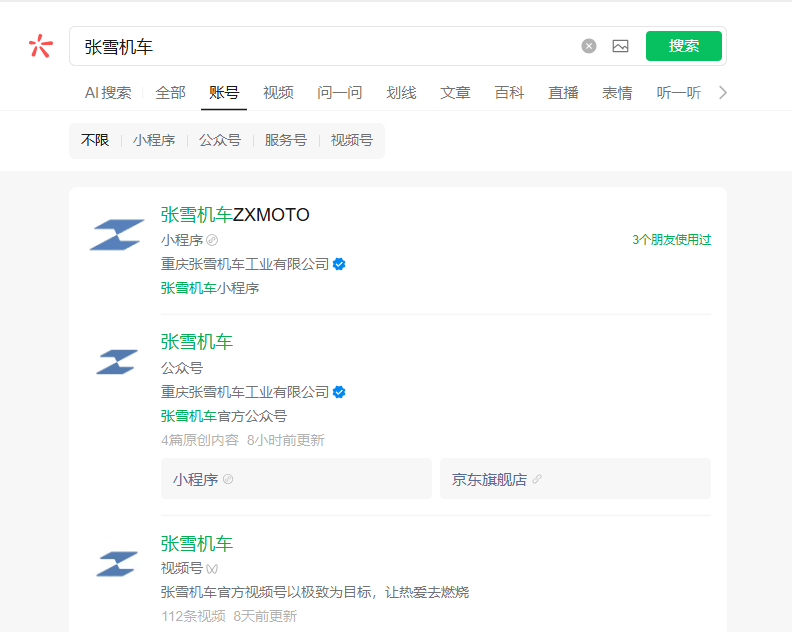
Task: Click the 112条视频 text
Action: click(193, 616)
